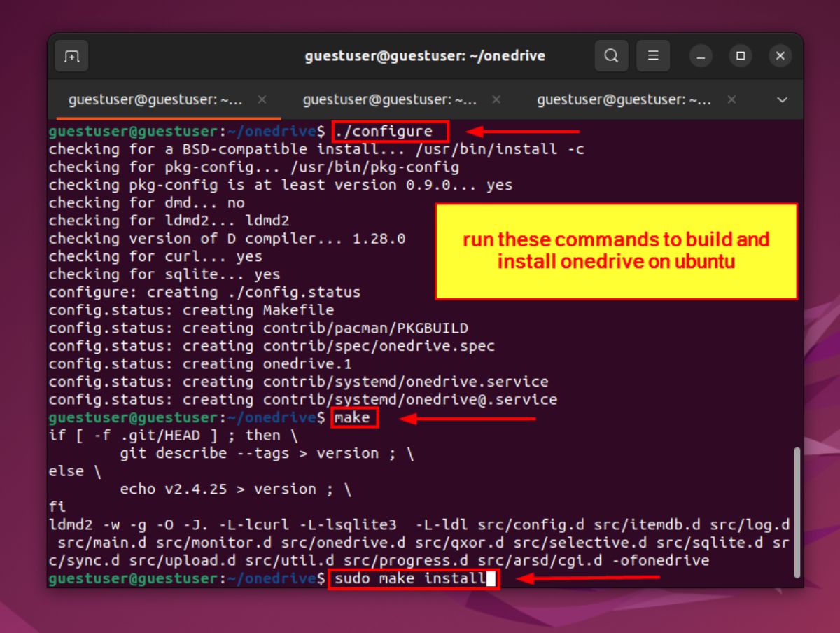Minimize the terminal window
Viewport: 840px width, 633px height.
click(x=701, y=56)
